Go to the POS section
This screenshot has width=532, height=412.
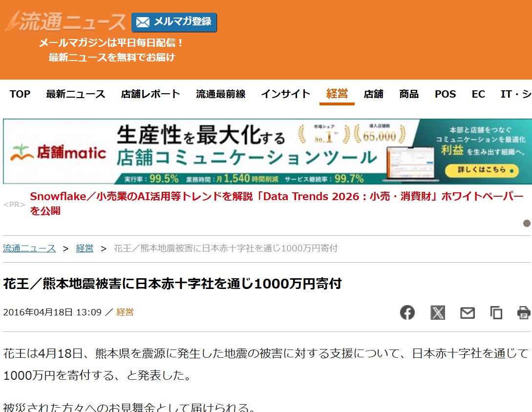[x=445, y=94]
